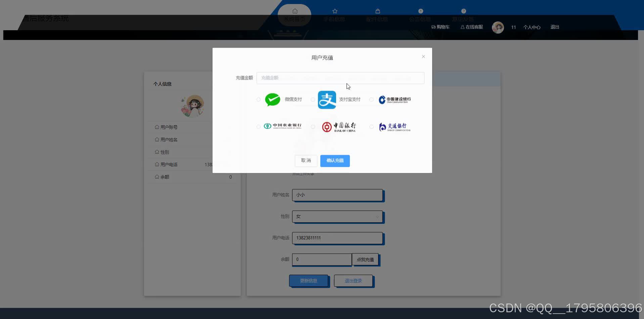
Task: Click 退出 in the header
Action: tap(555, 27)
